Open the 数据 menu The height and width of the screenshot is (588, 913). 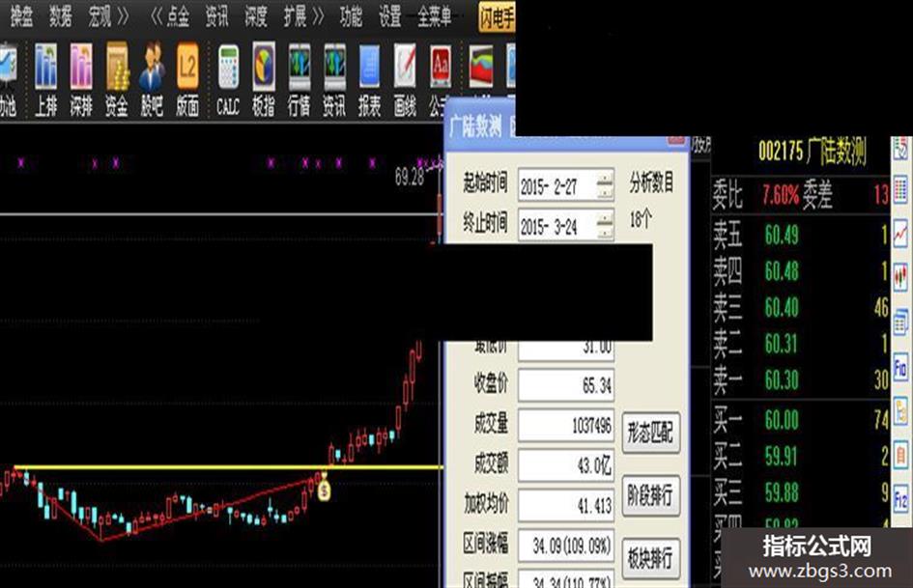pyautogui.click(x=61, y=16)
